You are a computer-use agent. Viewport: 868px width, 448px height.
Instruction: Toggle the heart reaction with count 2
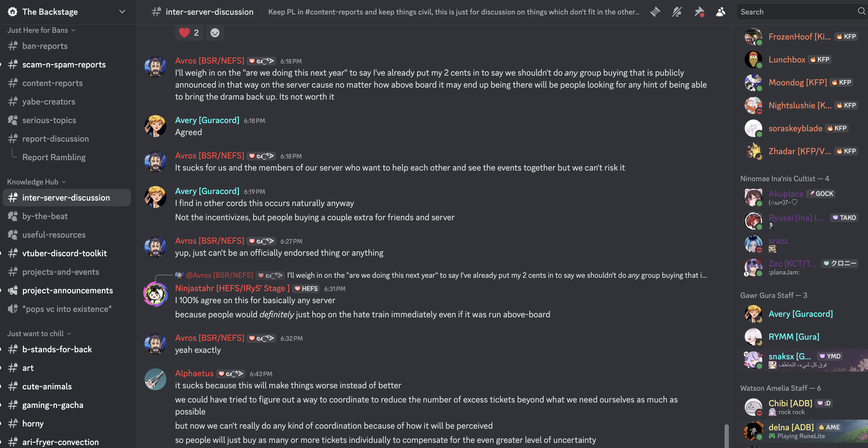pos(189,33)
